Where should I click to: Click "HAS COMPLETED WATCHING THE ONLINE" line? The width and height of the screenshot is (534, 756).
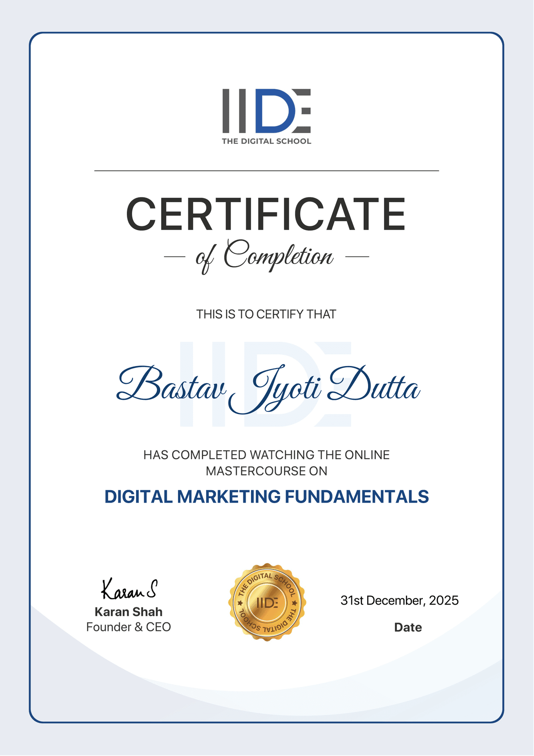(267, 455)
